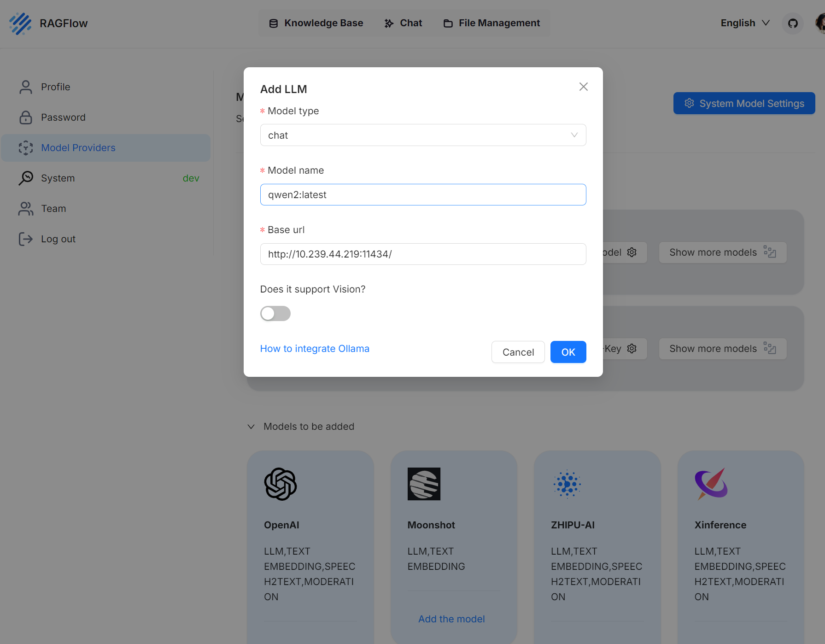
Task: Open the Profile settings page
Action: [x=106, y=87]
